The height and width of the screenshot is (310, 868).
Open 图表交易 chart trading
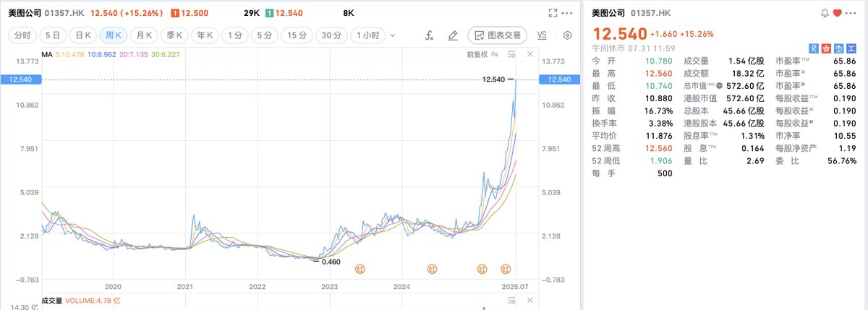pos(498,35)
